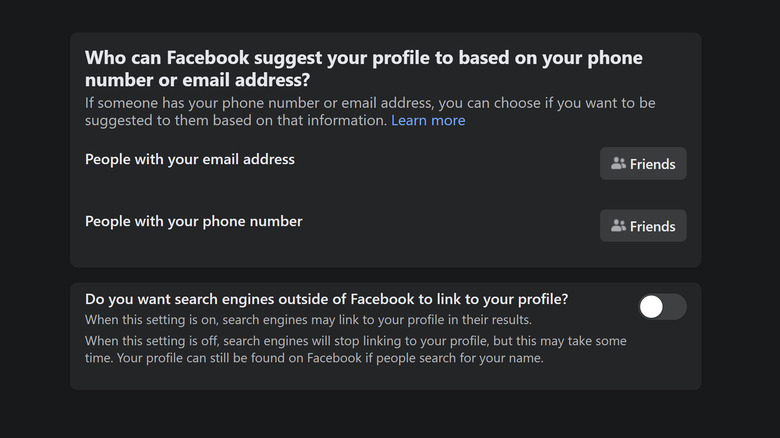This screenshot has width=780, height=438.
Task: Open the audience selector for email address
Action: 643,164
